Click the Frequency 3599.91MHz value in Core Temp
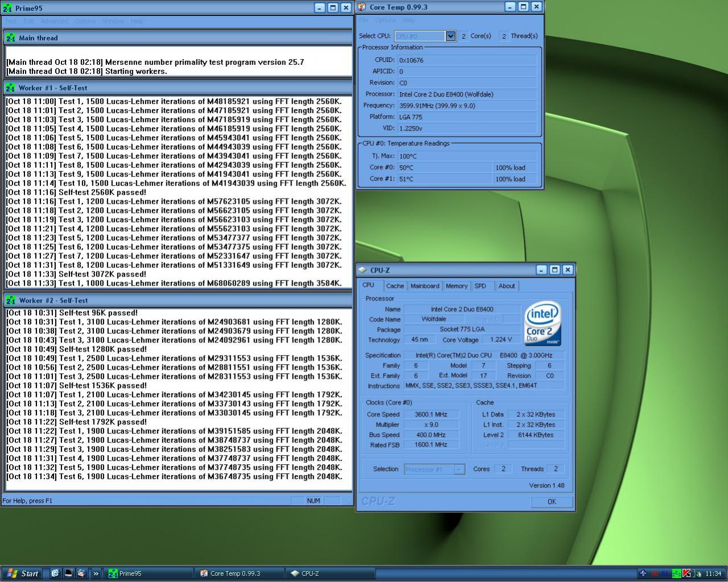The width and height of the screenshot is (728, 582). 467,106
